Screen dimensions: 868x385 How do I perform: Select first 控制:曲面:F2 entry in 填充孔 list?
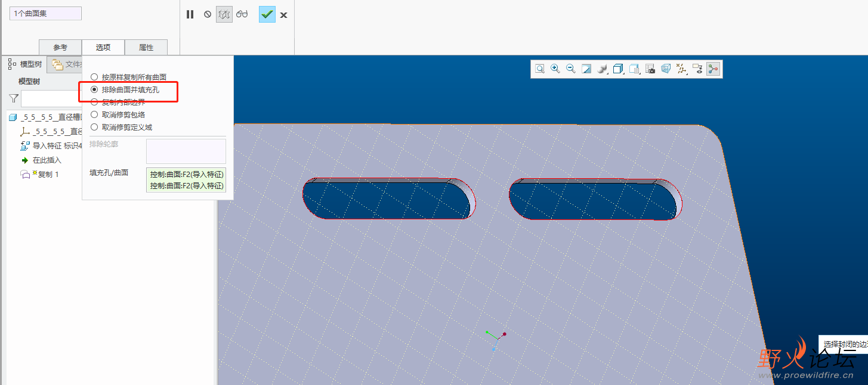click(186, 175)
